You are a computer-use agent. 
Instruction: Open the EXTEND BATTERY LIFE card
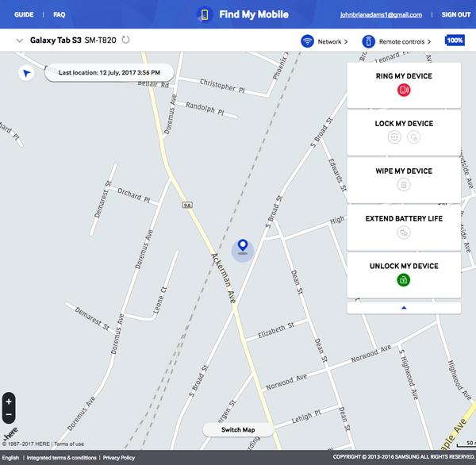pyautogui.click(x=404, y=228)
